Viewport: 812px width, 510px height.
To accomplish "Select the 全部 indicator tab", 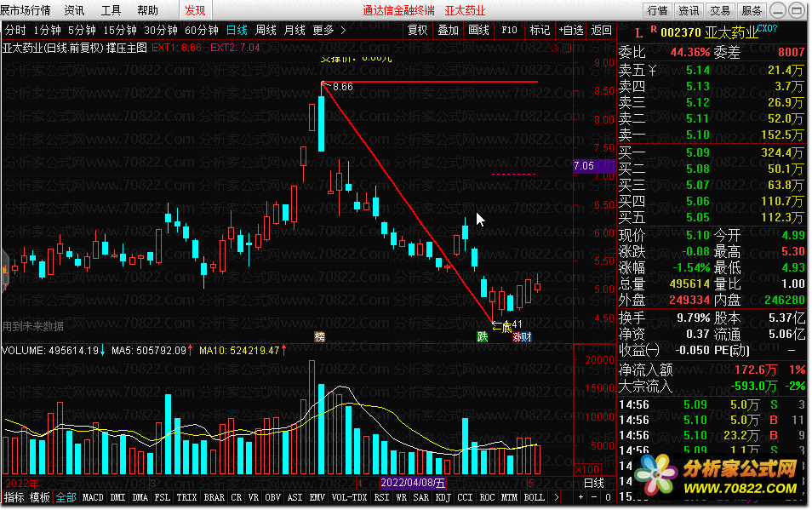I will [66, 497].
